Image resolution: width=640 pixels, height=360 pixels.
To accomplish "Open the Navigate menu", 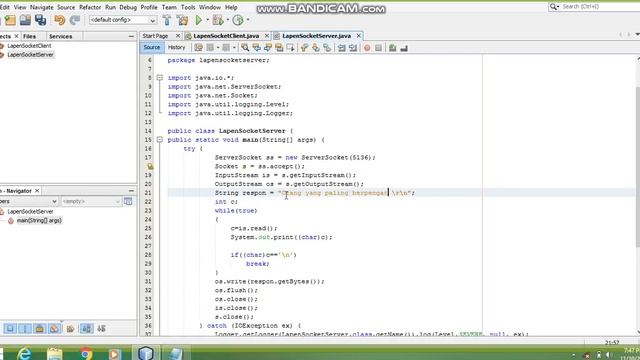I will 42,7.
